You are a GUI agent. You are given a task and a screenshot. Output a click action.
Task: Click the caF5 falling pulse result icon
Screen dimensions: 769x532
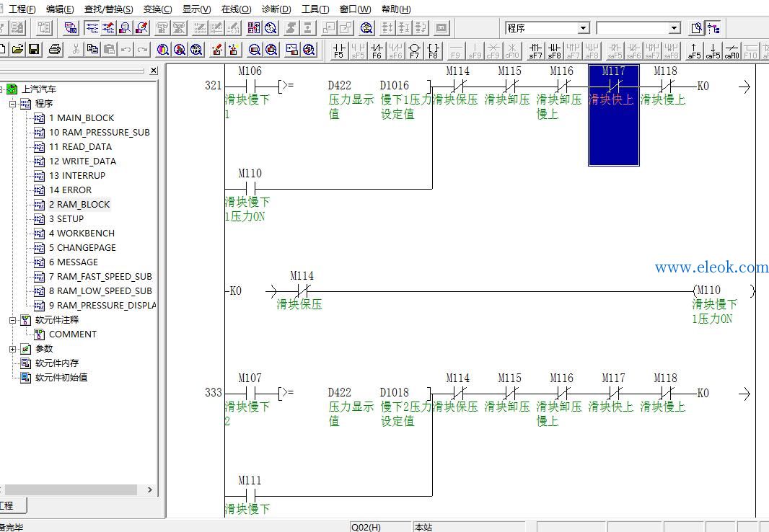pos(713,50)
